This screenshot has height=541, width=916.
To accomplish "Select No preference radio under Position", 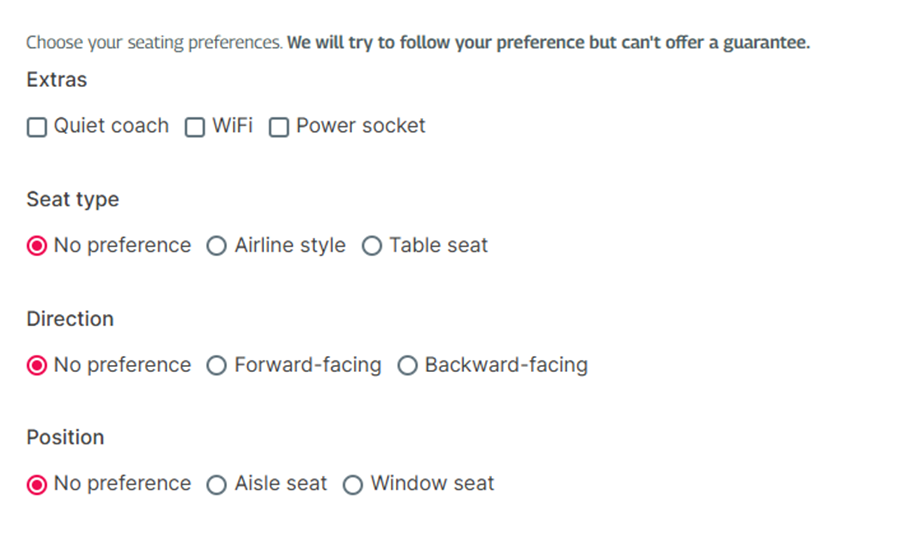I will coord(37,485).
